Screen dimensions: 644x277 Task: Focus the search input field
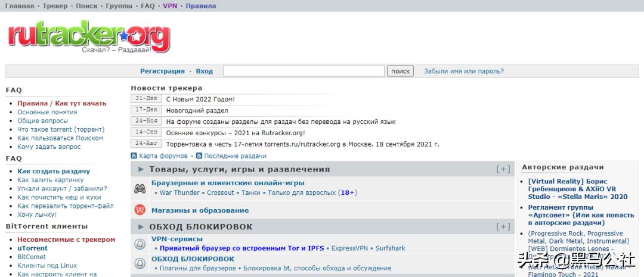pos(304,71)
